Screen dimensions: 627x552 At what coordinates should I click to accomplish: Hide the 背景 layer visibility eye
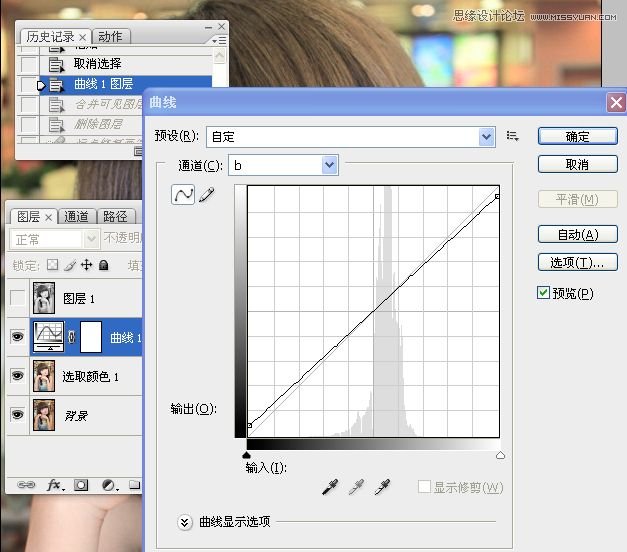point(17,414)
